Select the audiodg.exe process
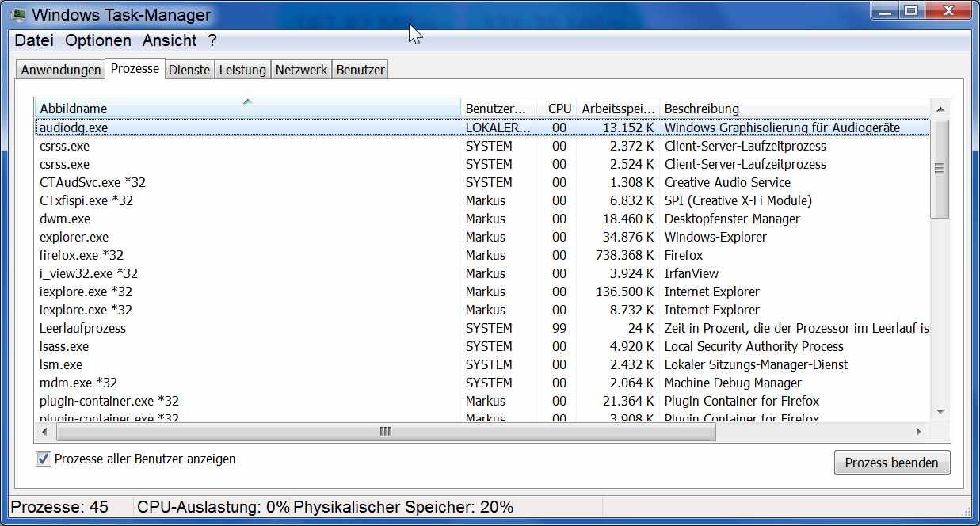 pos(482,128)
